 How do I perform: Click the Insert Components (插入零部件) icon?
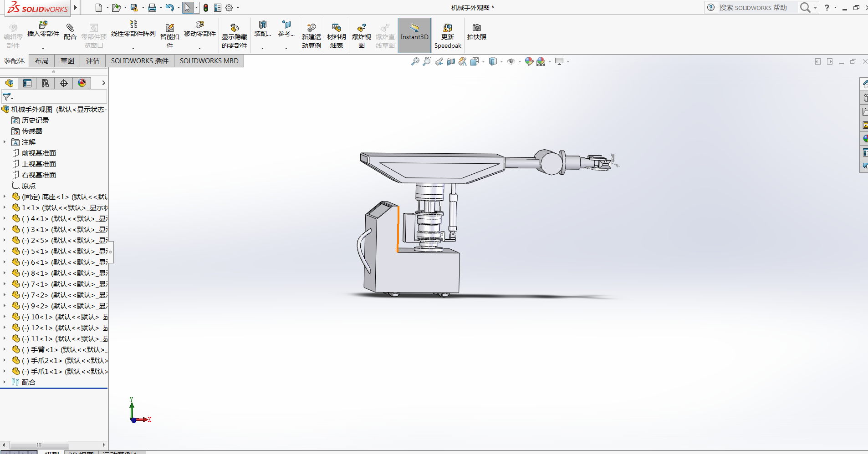(43, 25)
